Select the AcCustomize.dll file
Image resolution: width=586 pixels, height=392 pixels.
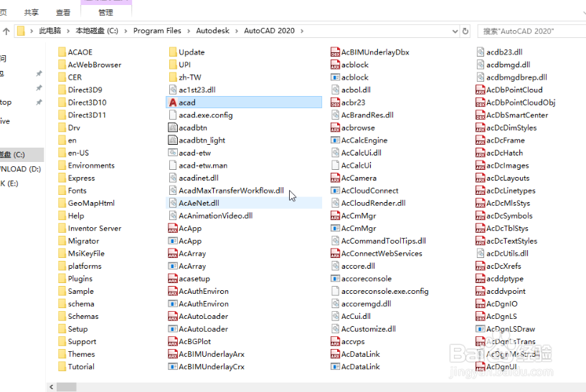click(x=364, y=329)
